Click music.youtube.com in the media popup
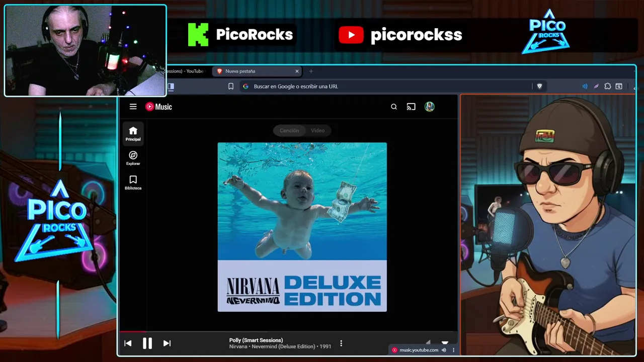644x362 pixels. (419, 350)
